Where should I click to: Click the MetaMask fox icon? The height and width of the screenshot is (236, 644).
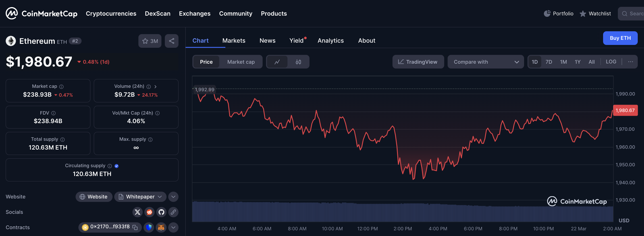pyautogui.click(x=161, y=227)
